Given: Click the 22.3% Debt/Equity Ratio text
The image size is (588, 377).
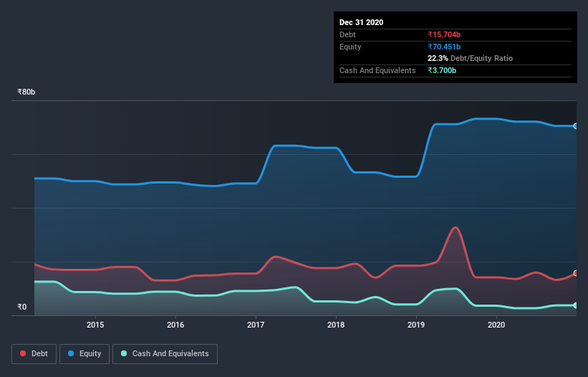Looking at the screenshot, I should 471,58.
